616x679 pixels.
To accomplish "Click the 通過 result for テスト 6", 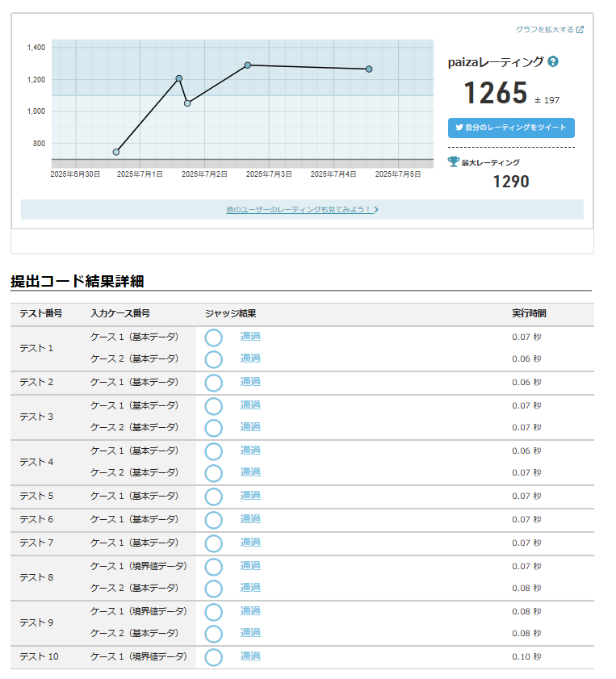I will coord(250,519).
